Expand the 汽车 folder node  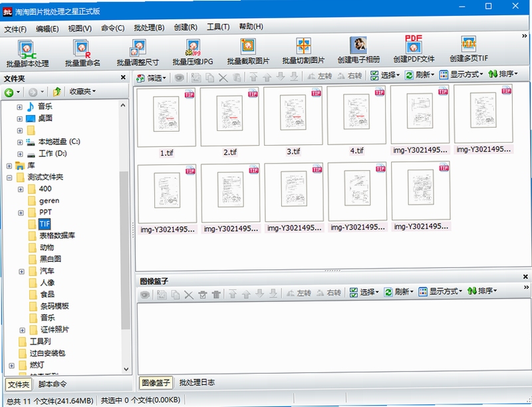22,272
